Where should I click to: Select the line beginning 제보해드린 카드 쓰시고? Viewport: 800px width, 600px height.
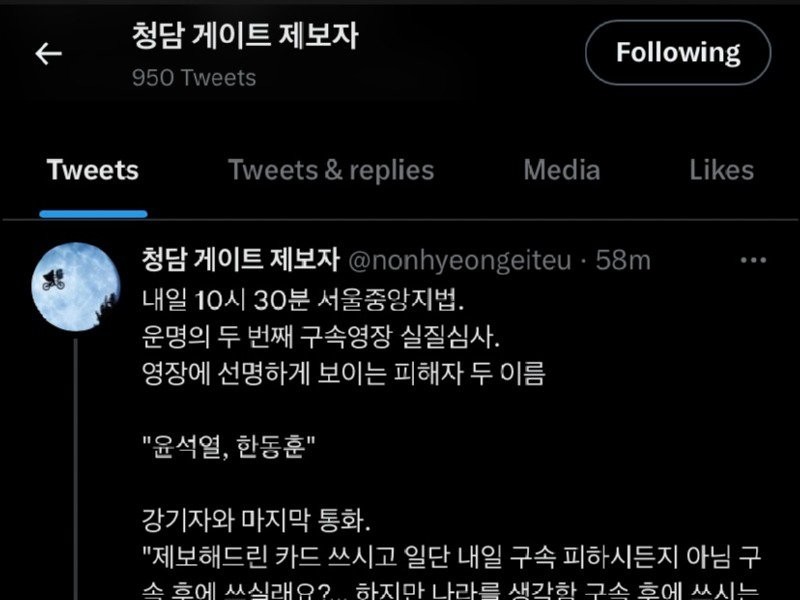click(452, 557)
